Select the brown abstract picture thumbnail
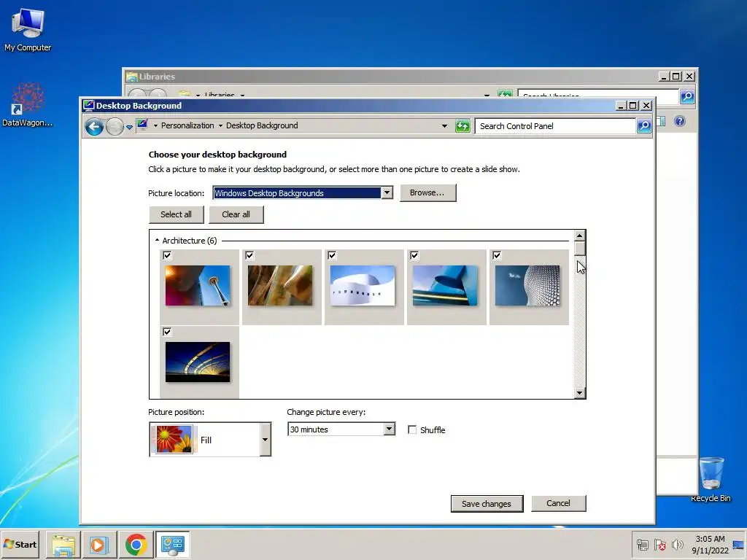 280,285
